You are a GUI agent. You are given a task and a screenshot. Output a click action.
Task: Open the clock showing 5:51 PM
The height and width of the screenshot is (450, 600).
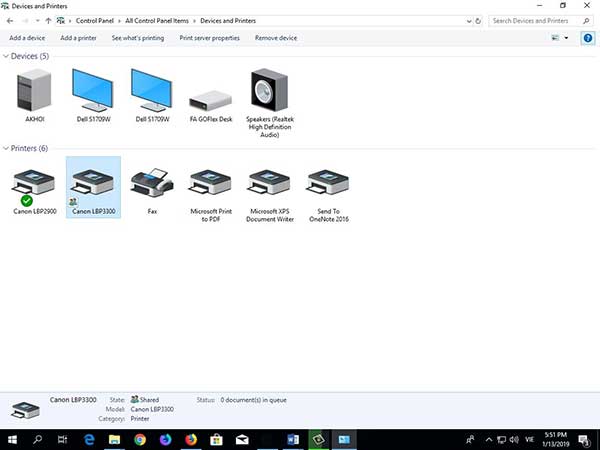[x=556, y=440]
